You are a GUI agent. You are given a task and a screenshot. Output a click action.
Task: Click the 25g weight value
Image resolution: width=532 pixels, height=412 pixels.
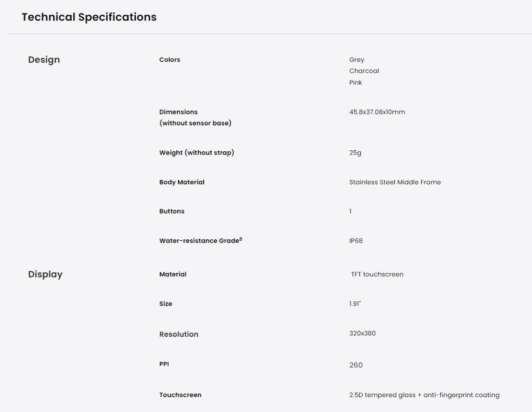pos(355,153)
